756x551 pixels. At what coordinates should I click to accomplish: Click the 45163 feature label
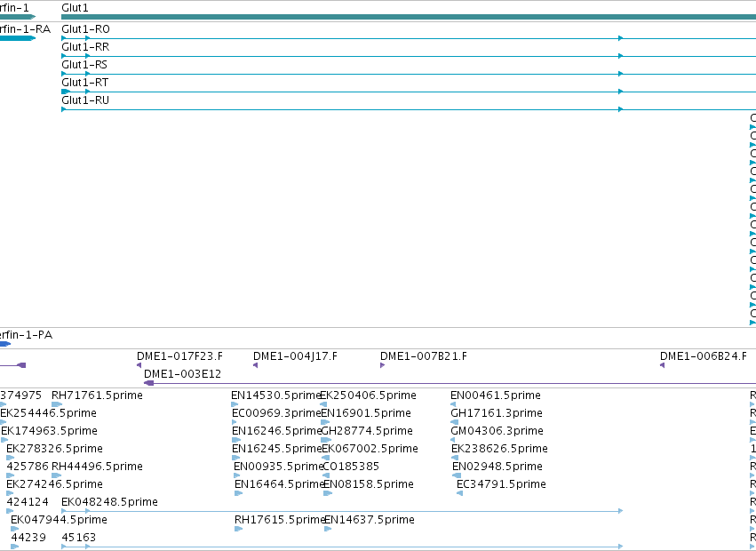[78, 538]
